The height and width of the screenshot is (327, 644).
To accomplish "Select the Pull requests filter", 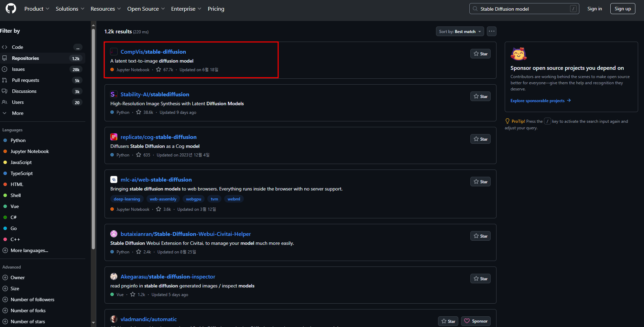I will [42, 80].
